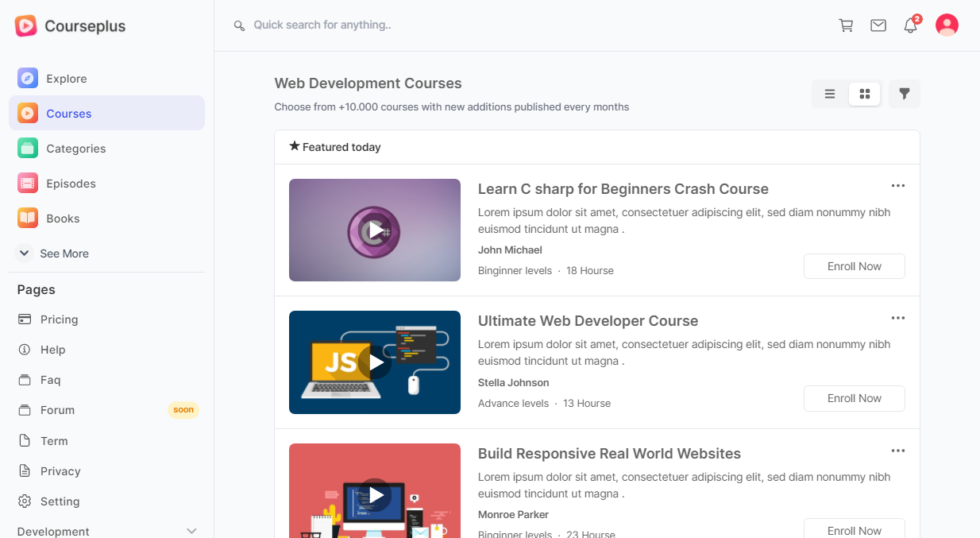Open options menu for Ultimate Web Developer Course
The height and width of the screenshot is (538, 980).
click(897, 318)
